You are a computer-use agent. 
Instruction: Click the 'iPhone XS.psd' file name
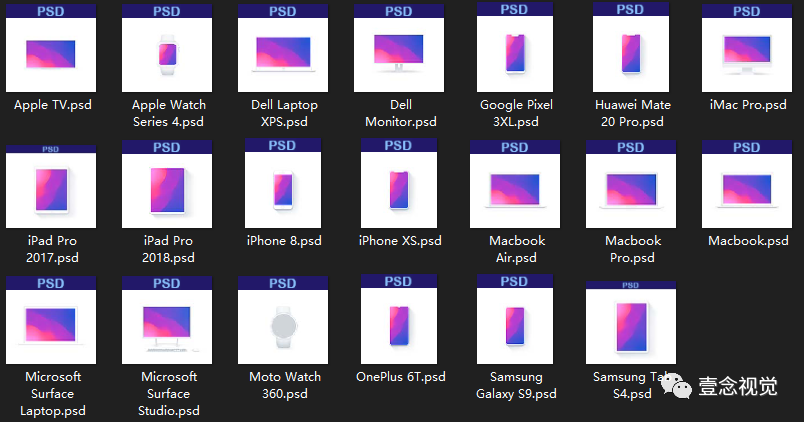(400, 241)
